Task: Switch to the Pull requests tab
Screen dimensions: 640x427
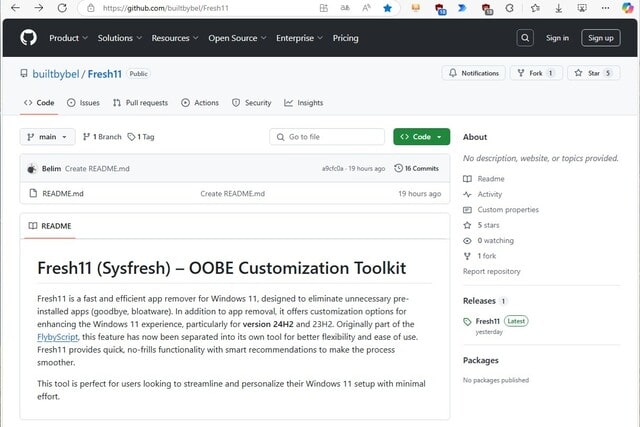Action: point(140,103)
